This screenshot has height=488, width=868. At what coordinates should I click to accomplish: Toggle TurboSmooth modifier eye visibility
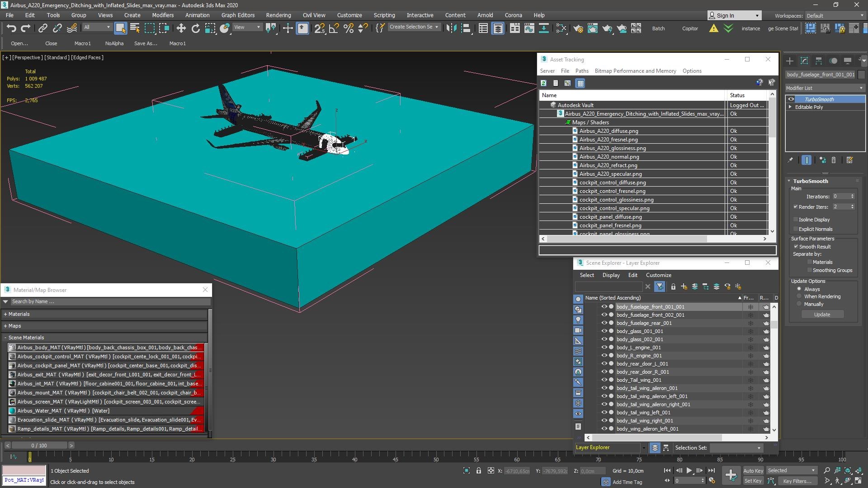(791, 99)
